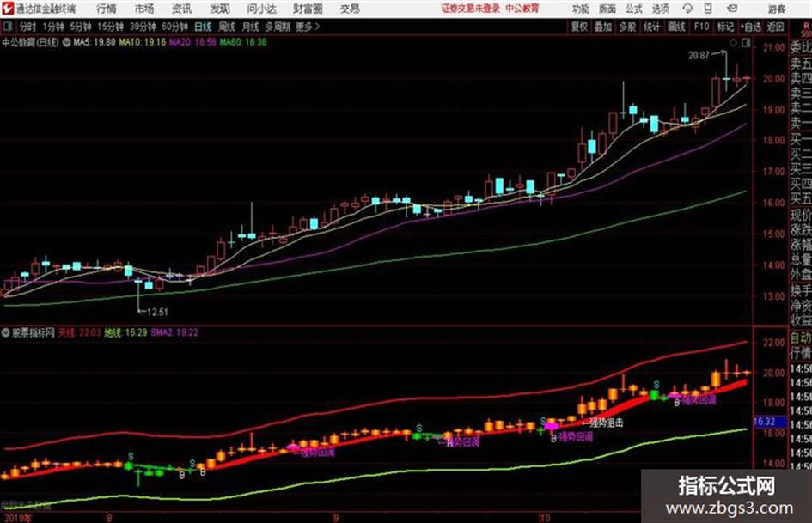Switch to the 5分钟 period tab

click(80, 27)
